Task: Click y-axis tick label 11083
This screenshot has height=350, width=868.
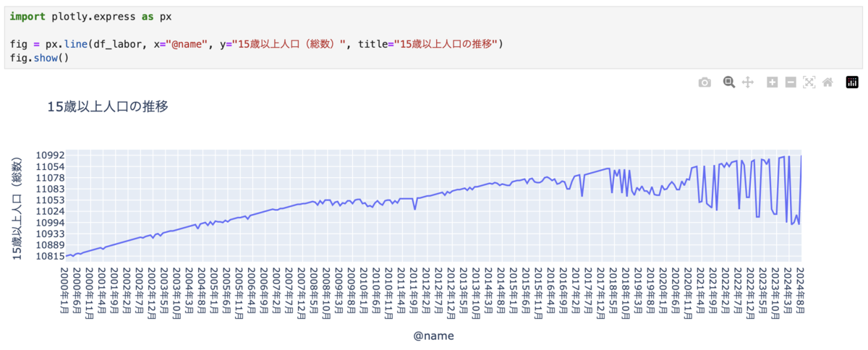Action: tap(49, 189)
